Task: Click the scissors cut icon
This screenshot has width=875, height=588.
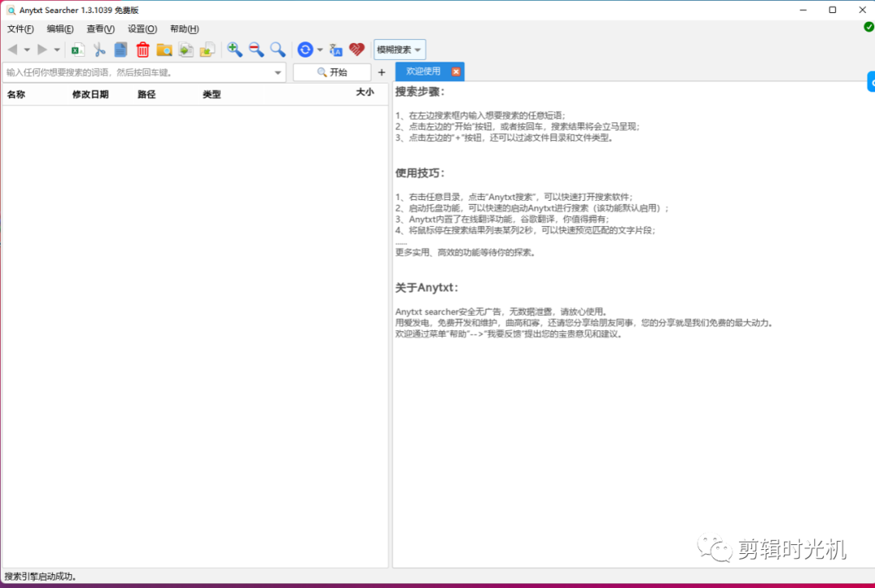Action: (100, 49)
